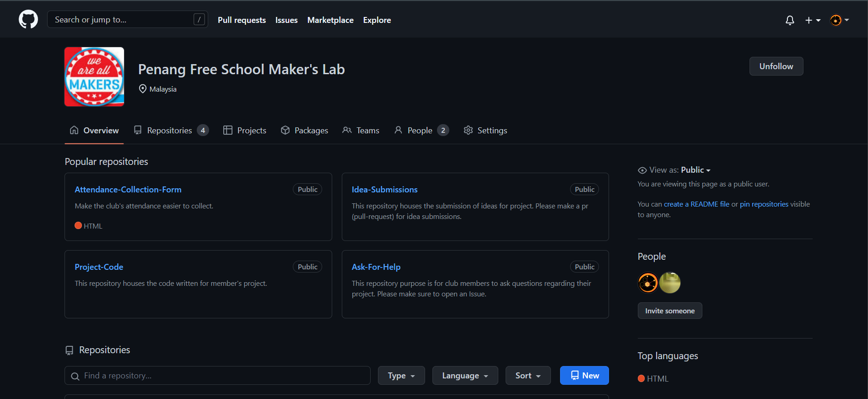Focus the Search or jump to field
Image resolution: width=868 pixels, height=399 pixels.
click(x=128, y=20)
